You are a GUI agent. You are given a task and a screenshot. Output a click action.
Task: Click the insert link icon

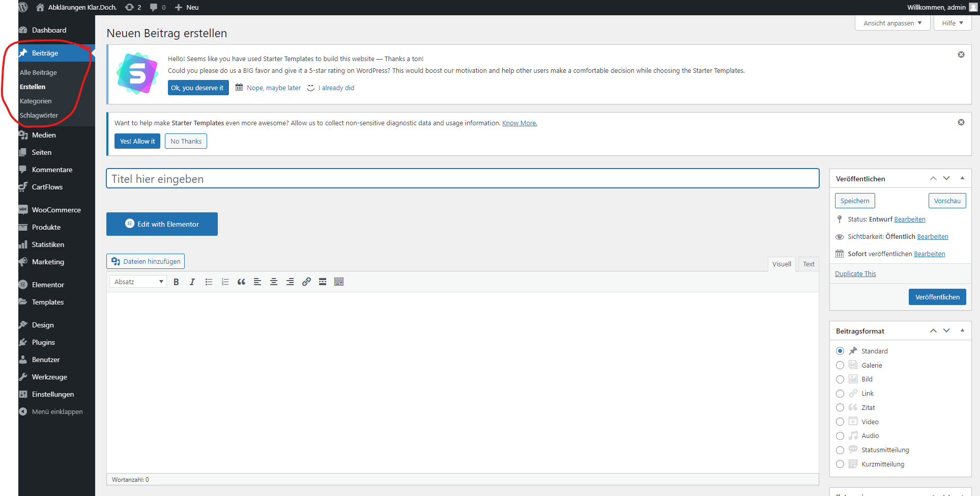[x=306, y=282]
